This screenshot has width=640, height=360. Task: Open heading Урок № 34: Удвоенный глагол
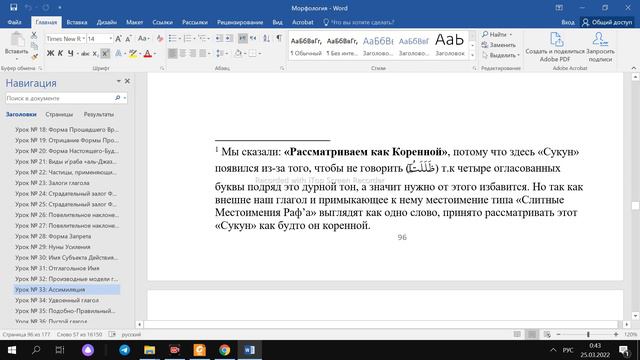pos(57,300)
